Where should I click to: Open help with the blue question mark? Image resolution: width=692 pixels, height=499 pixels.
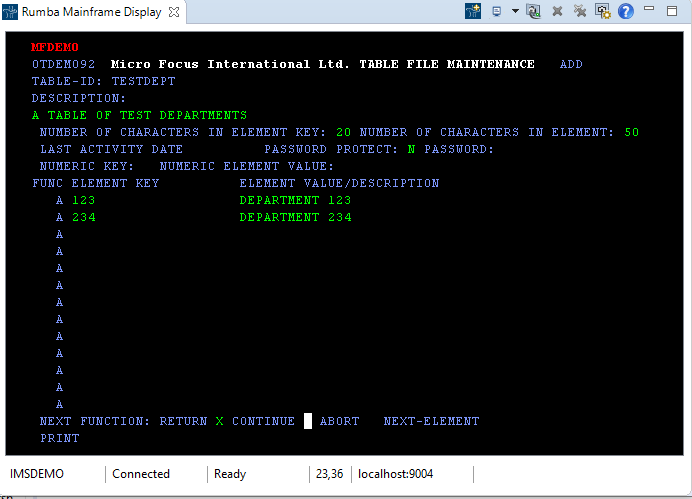coord(626,11)
